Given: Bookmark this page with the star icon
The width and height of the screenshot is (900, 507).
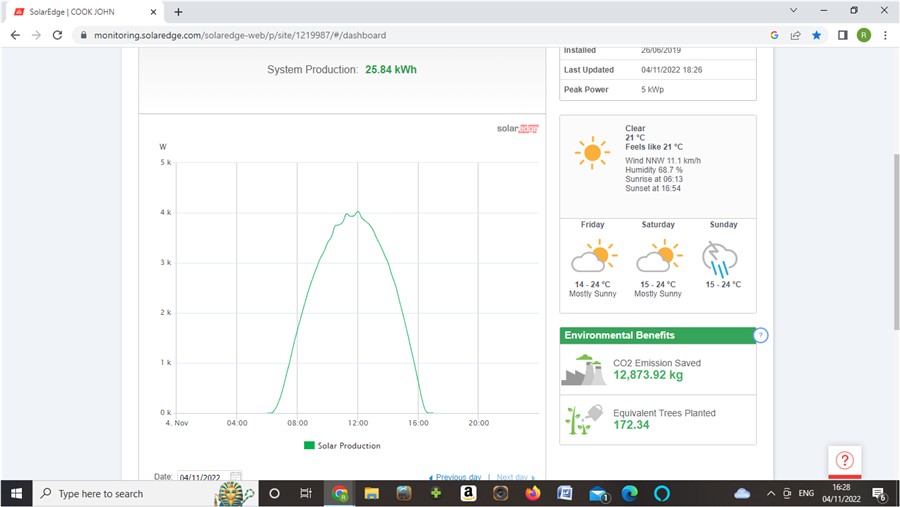Looking at the screenshot, I should coord(817,35).
